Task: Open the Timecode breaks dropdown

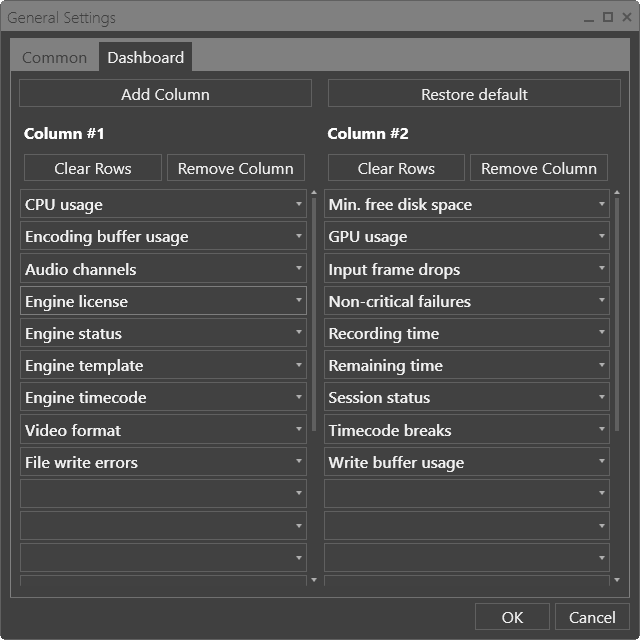Action: point(466,430)
